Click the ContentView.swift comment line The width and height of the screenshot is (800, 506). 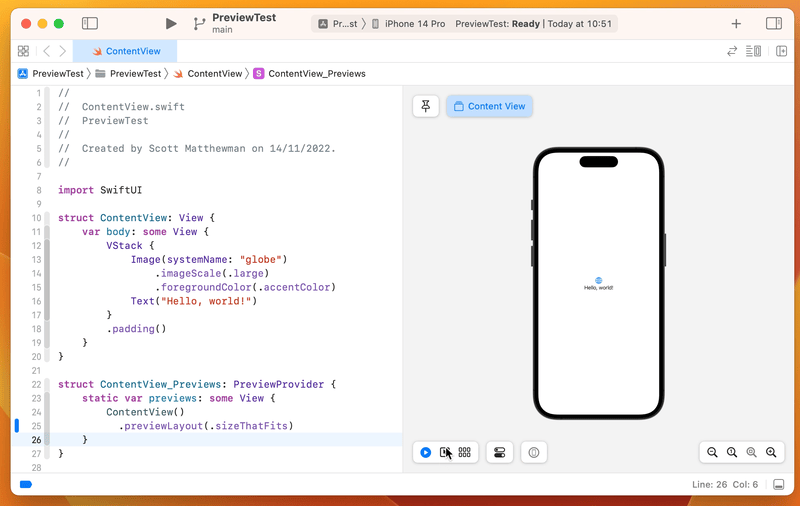121,107
